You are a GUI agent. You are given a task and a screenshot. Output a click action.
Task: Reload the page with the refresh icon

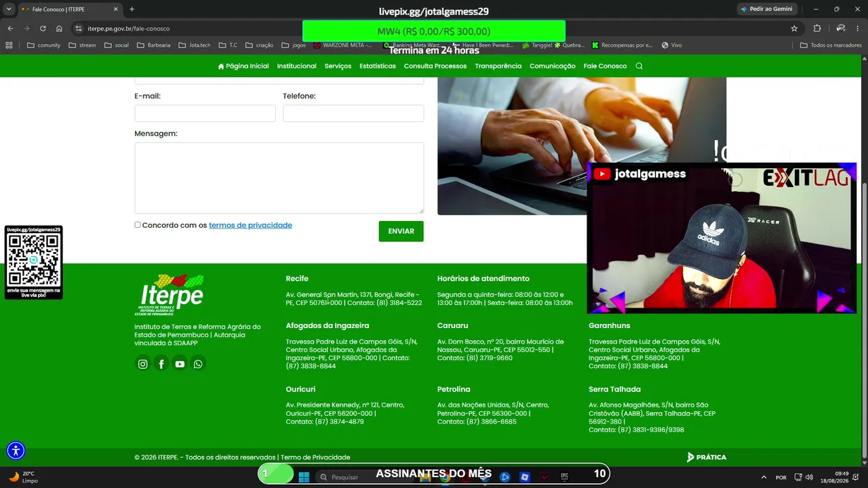pyautogui.click(x=43, y=28)
